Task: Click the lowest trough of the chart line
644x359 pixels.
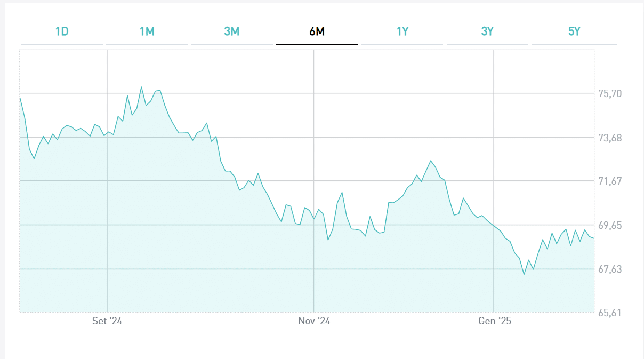Action: point(524,275)
